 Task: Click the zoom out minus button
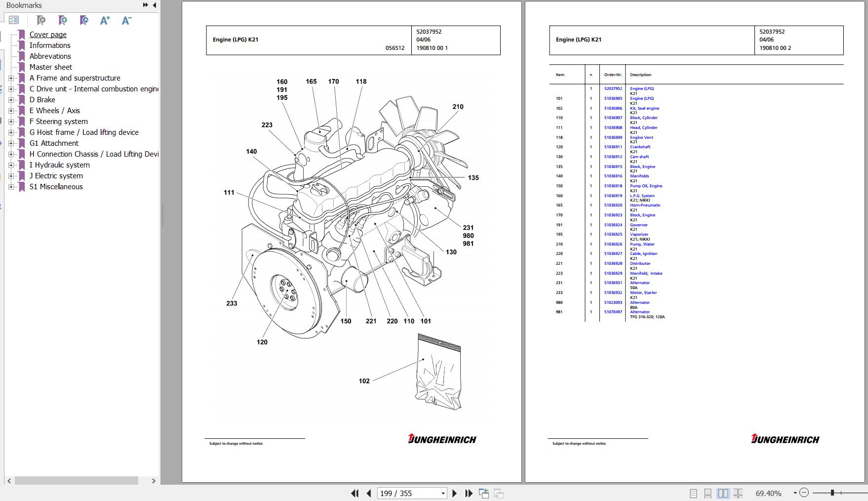[804, 493]
